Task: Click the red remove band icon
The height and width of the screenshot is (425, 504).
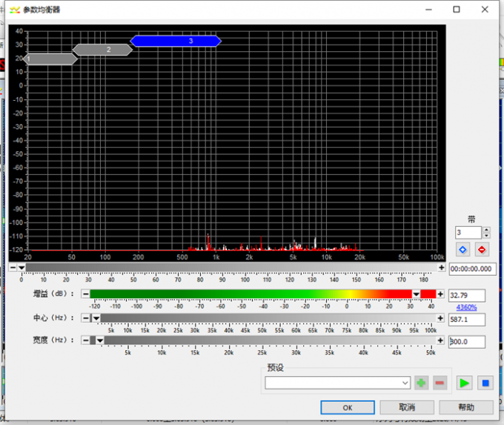Action: [483, 249]
